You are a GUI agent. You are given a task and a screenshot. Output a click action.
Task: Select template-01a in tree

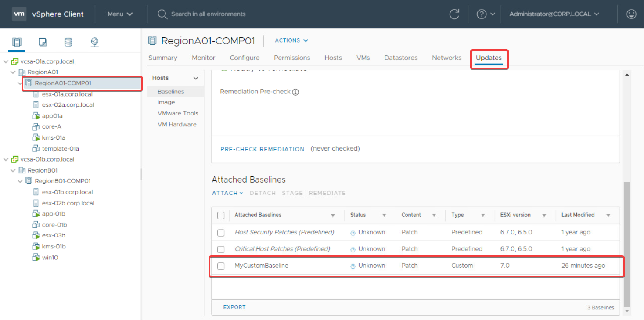point(61,148)
